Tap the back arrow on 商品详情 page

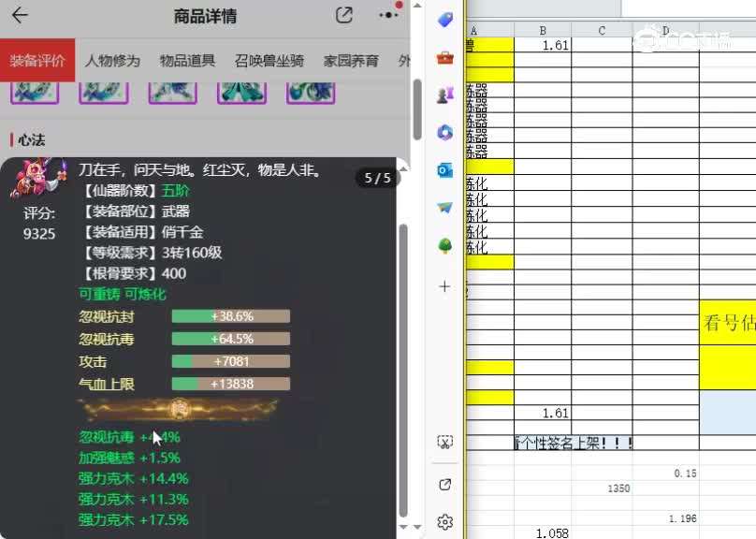[22, 15]
